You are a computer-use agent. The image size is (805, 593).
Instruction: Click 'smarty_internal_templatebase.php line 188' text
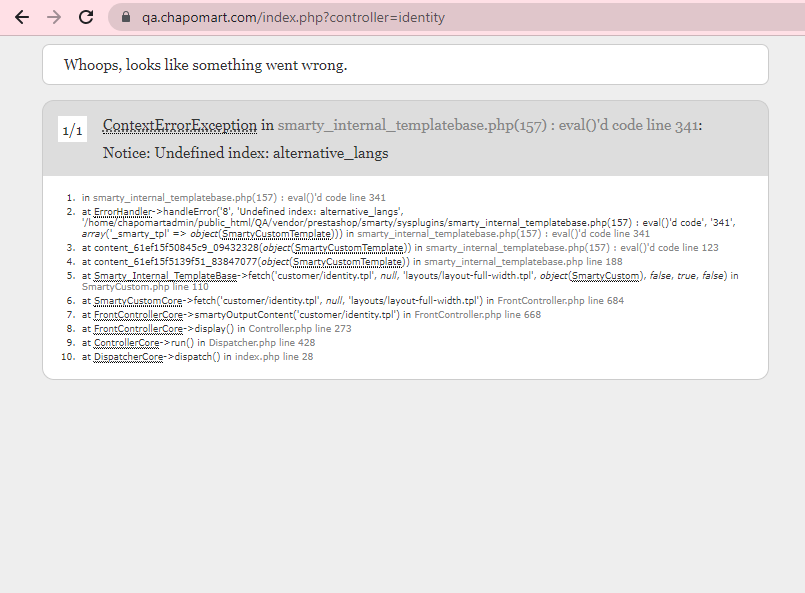(523, 262)
